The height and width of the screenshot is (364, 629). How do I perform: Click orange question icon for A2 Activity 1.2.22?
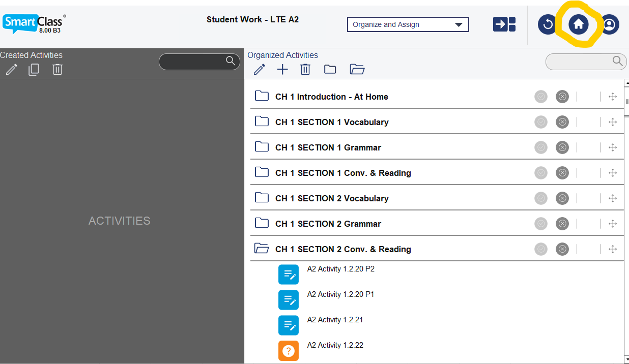289,351
